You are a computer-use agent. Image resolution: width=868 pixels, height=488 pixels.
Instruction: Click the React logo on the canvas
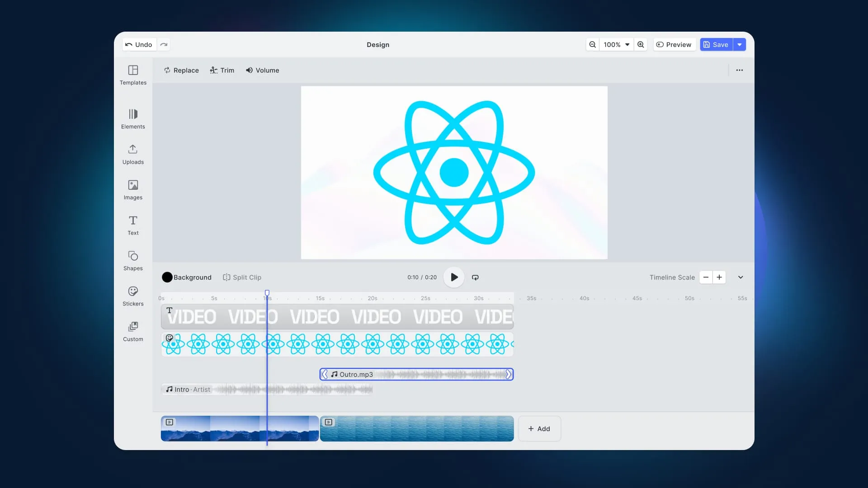pos(454,173)
